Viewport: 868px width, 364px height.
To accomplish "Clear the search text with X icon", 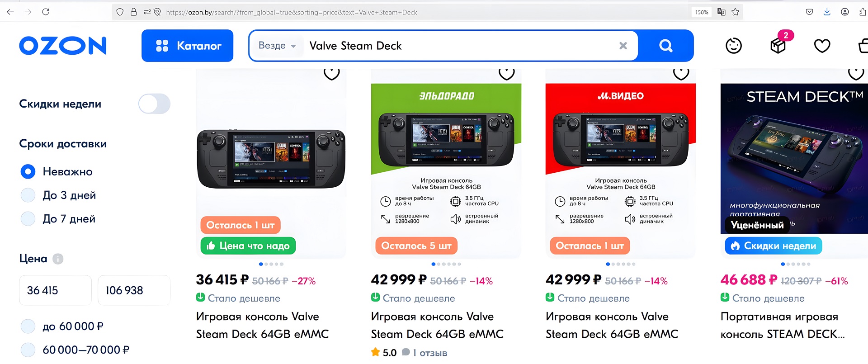I will point(623,46).
